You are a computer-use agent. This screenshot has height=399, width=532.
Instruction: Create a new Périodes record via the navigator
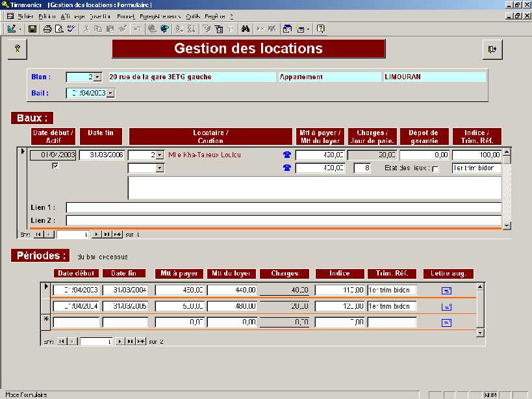pyautogui.click(x=141, y=341)
